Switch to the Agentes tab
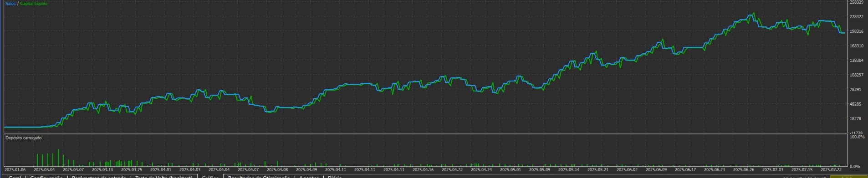Viewport: 868px width, 178px height. pos(309,177)
